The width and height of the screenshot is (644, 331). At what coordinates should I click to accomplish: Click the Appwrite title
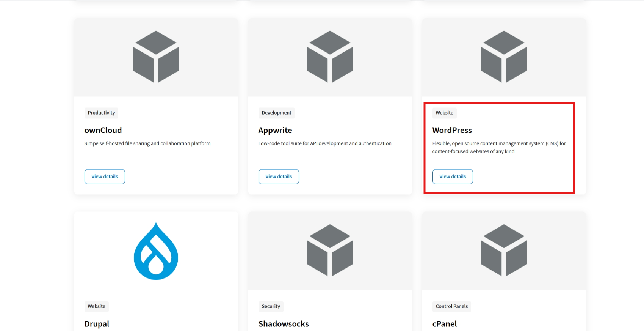point(275,130)
